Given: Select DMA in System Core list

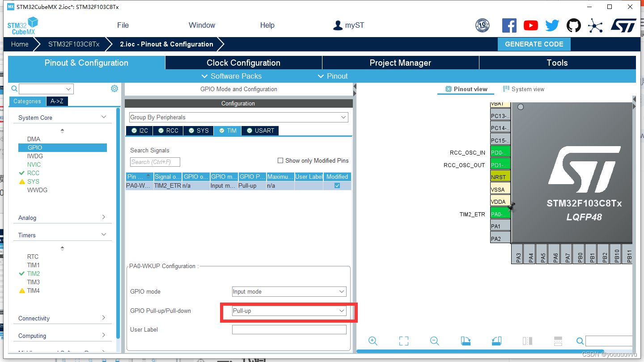Looking at the screenshot, I should click(34, 139).
